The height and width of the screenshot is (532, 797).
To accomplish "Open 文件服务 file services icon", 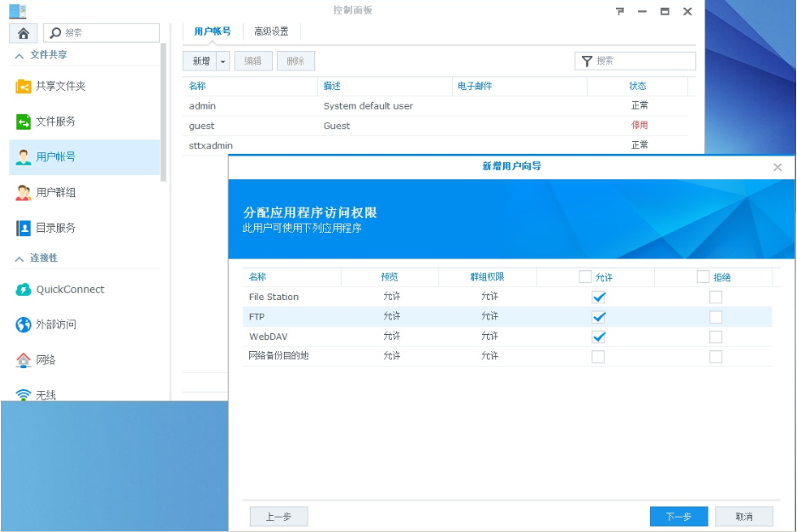I will [24, 122].
